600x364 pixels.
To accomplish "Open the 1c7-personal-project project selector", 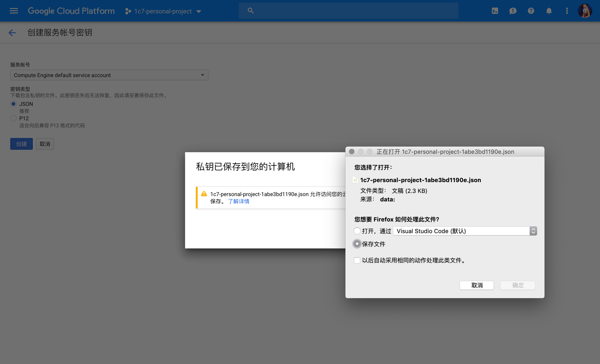I will click(x=163, y=11).
